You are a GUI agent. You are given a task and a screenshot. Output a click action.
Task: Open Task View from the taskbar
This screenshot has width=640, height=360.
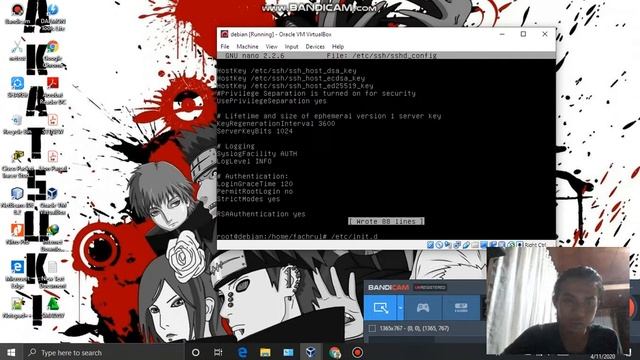pyautogui.click(x=218, y=352)
